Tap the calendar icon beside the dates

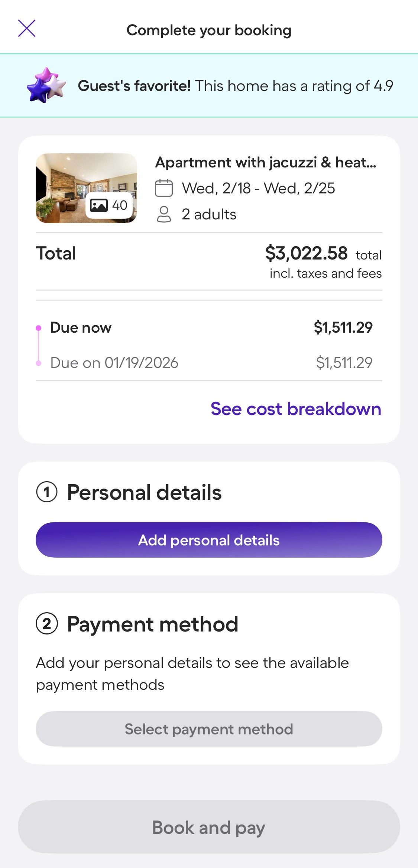pos(164,188)
